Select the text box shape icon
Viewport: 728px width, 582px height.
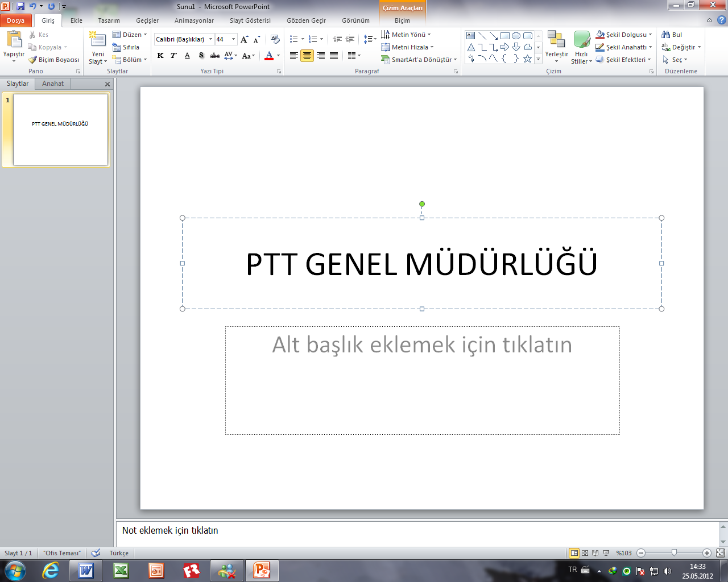click(x=471, y=36)
